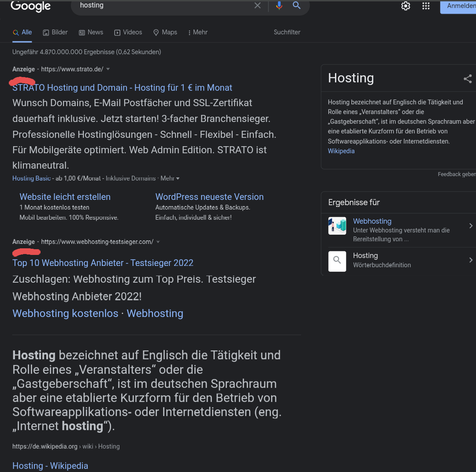
Task: Sign in with the Anmelden button
Action: tap(458, 6)
